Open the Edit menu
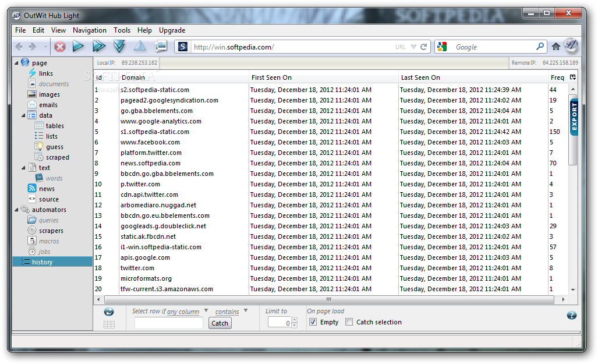The height and width of the screenshot is (364, 598). coord(38,30)
